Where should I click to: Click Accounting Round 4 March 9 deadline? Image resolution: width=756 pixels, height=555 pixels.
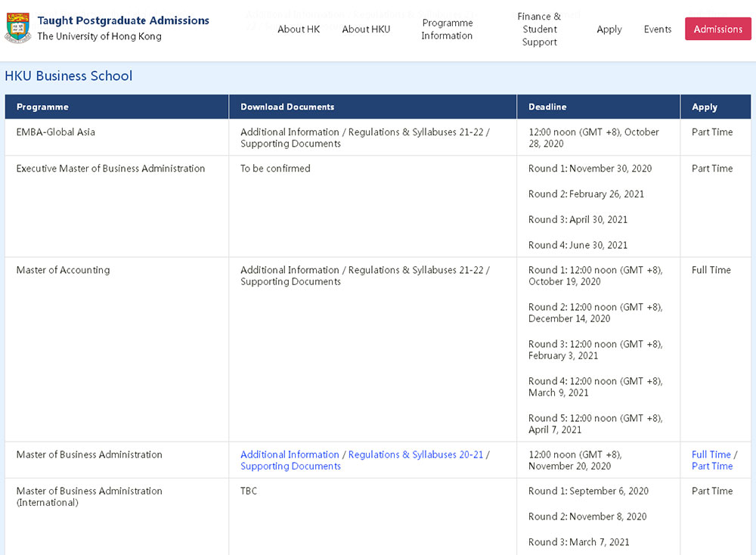tap(596, 387)
